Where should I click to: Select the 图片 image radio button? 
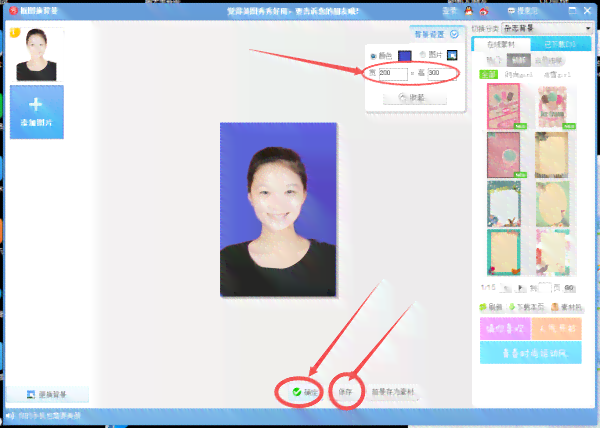423,55
